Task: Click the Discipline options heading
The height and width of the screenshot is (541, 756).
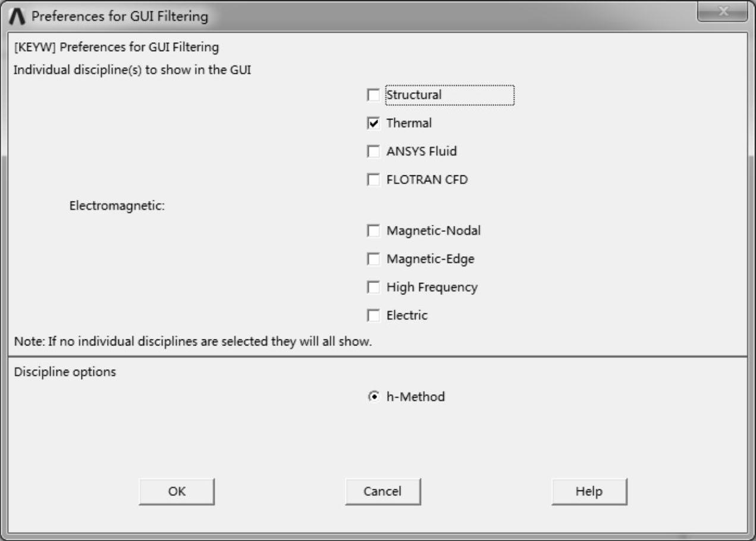Action: coord(65,373)
